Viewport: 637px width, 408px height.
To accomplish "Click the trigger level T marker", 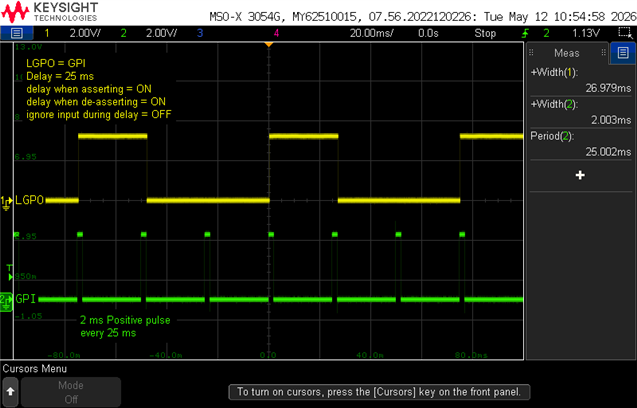I will coord(10,272).
